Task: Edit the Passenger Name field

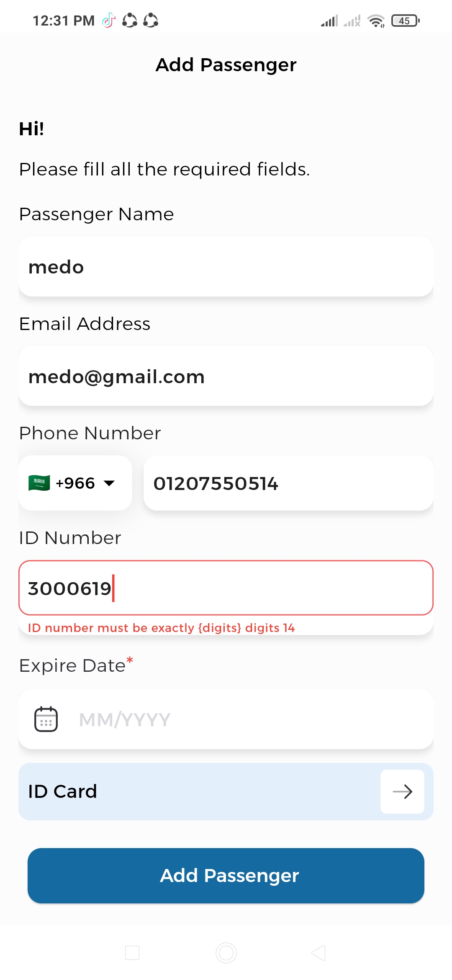Action: (226, 267)
